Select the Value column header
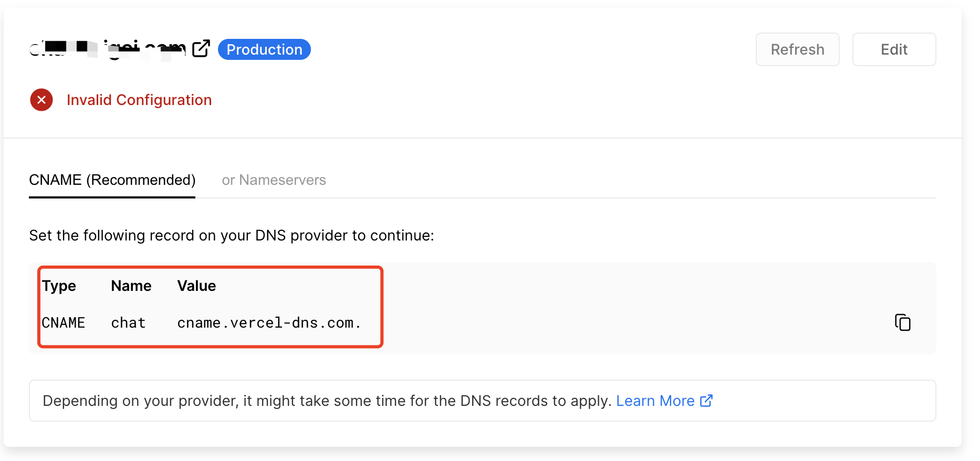 click(x=196, y=286)
